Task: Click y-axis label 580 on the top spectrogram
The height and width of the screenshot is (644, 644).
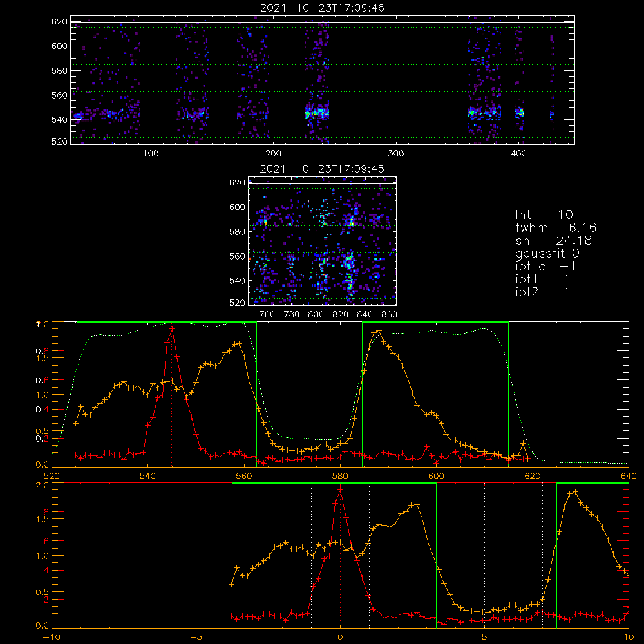Action: point(59,71)
